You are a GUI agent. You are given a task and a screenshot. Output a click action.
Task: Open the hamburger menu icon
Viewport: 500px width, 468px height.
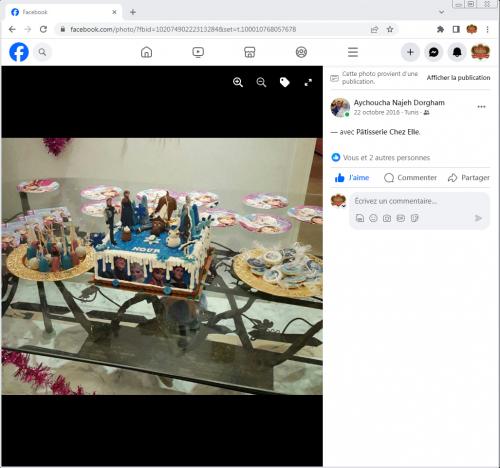click(x=353, y=52)
